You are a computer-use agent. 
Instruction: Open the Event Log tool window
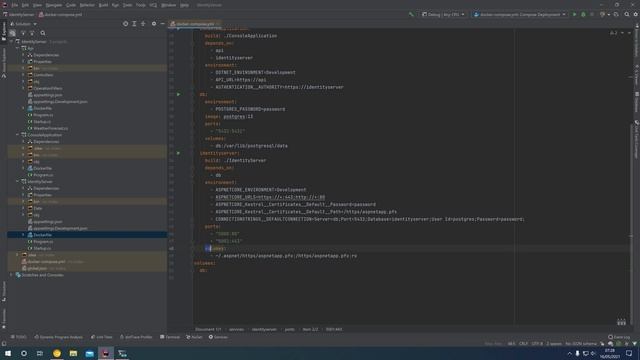click(x=619, y=337)
